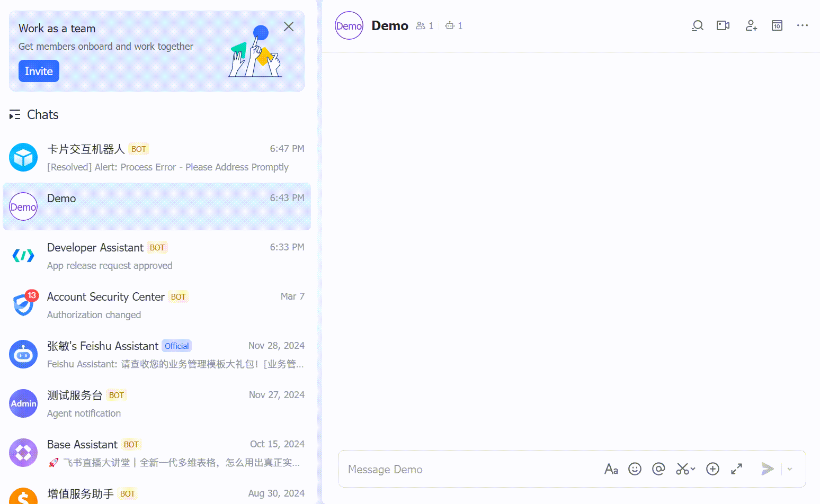Image resolution: width=820 pixels, height=504 pixels.
Task: Click the Base Assistant avatar
Action: pos(23,453)
